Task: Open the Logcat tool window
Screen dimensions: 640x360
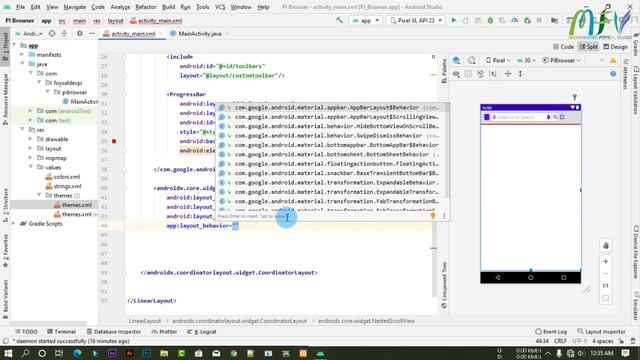Action: pos(202,332)
